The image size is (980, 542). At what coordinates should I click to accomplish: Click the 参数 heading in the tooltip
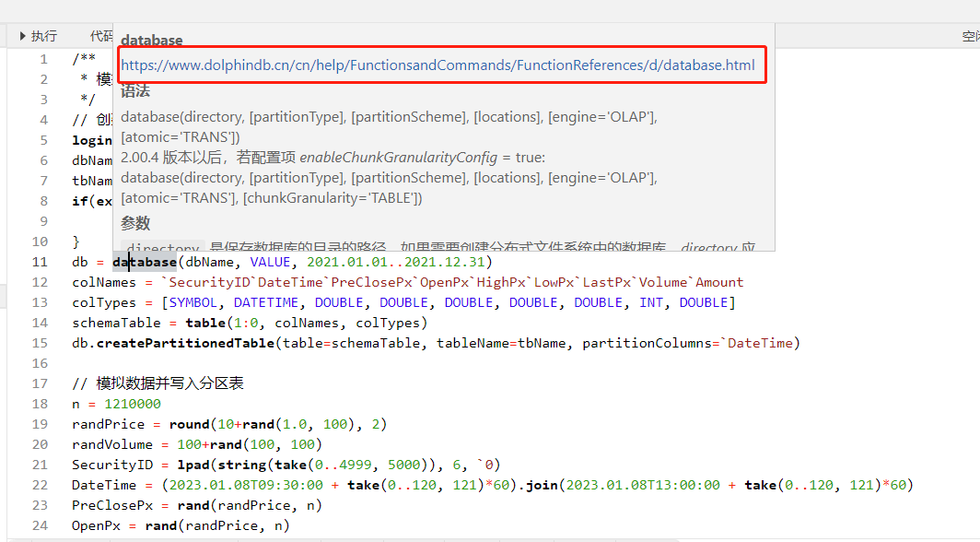coord(135,223)
